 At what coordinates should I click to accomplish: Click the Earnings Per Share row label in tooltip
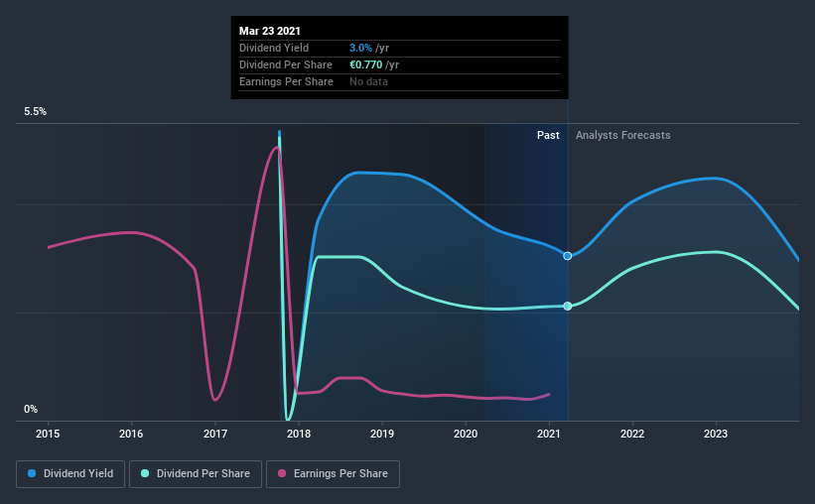tap(287, 81)
